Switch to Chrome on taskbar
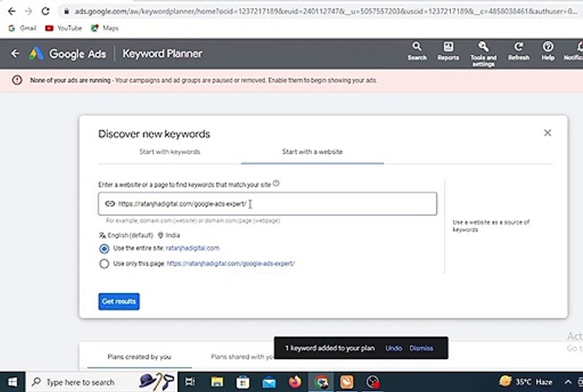The width and height of the screenshot is (583, 392). click(x=321, y=382)
